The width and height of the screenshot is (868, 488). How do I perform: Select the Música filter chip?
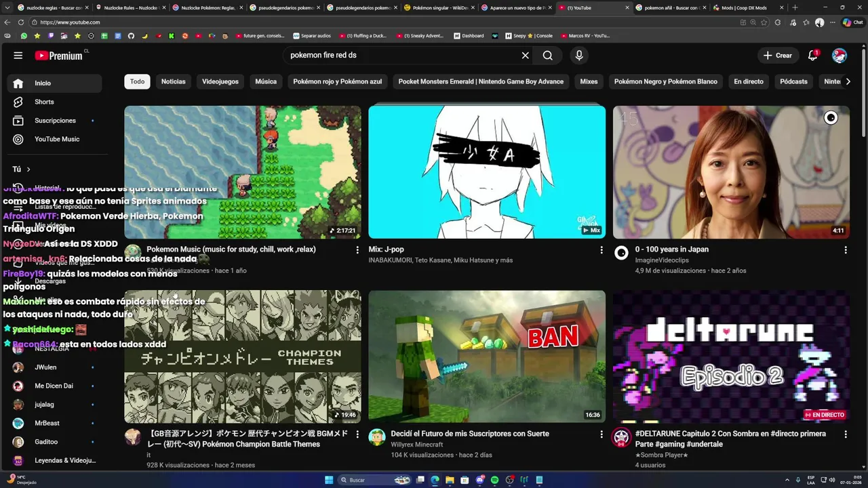(266, 81)
